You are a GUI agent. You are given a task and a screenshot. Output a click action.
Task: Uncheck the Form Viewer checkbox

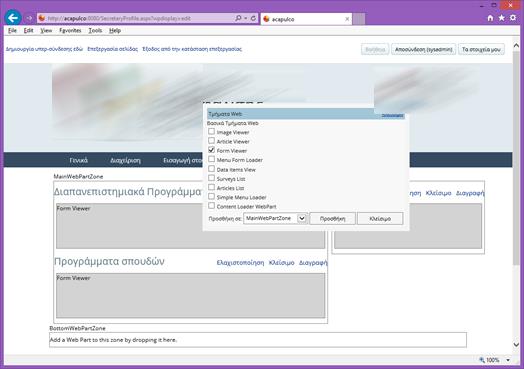[x=212, y=150]
